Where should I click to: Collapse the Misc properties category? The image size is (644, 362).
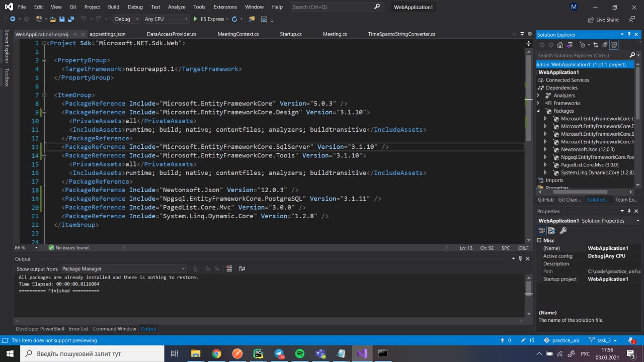pos(539,241)
